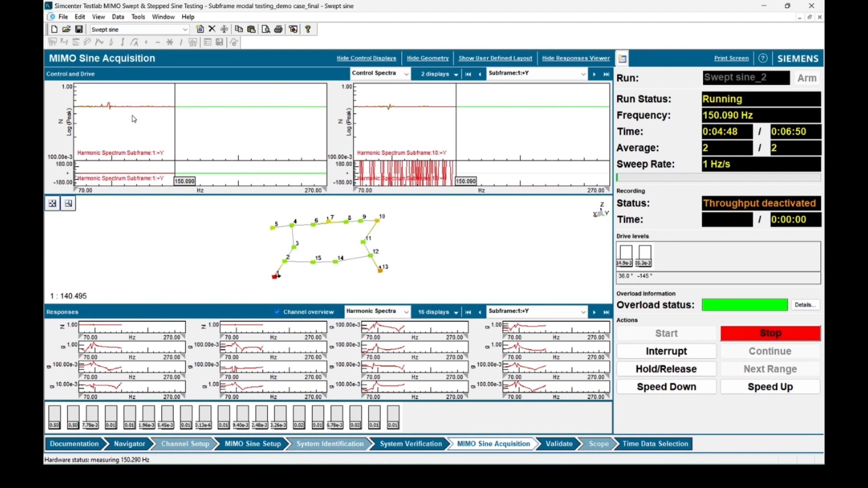Click the Overload Details button

tap(805, 305)
